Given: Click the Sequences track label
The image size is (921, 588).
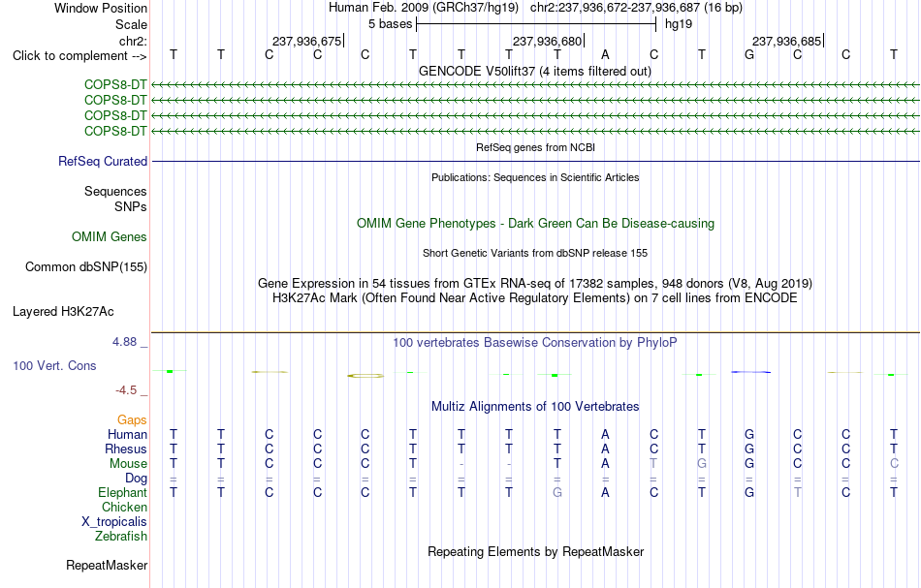Looking at the screenshot, I should click(115, 191).
